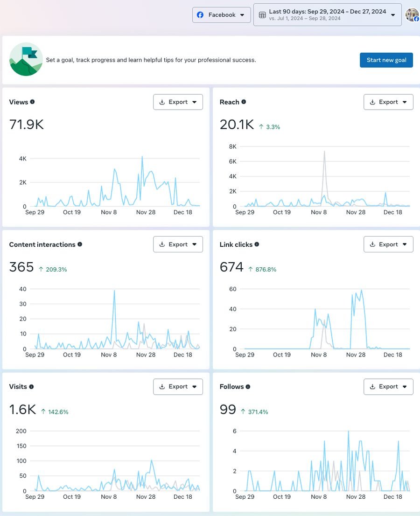
Task: Click the Nov 8 peak in Content interactions chart
Action: tap(114, 291)
